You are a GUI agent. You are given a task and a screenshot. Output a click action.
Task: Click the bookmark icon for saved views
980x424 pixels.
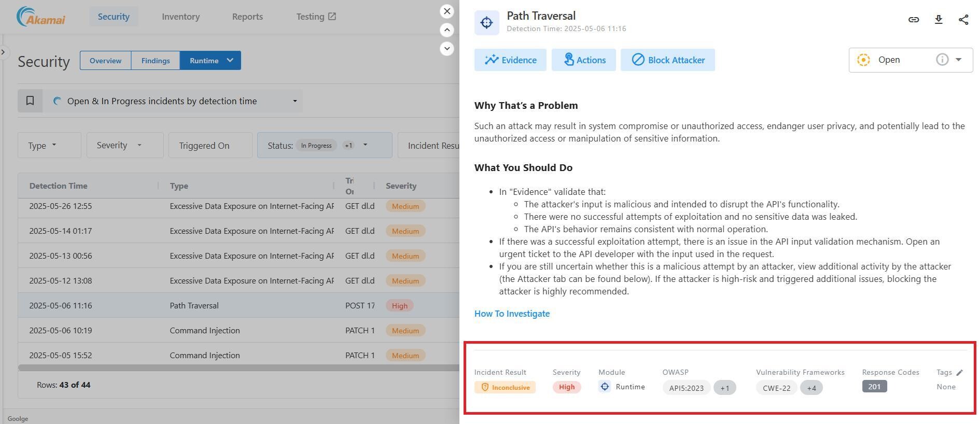tap(30, 101)
